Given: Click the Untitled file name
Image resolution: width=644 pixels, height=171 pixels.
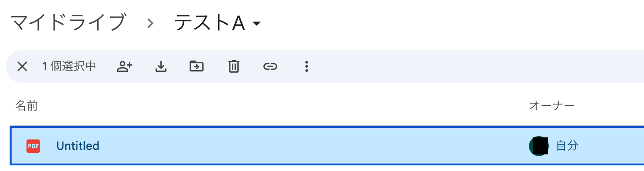Looking at the screenshot, I should click(x=78, y=146).
